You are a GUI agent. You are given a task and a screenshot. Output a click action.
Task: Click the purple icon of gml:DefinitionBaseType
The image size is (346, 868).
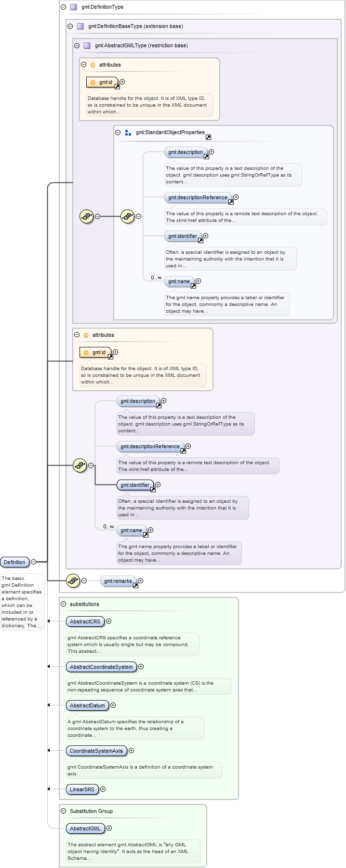80,27
